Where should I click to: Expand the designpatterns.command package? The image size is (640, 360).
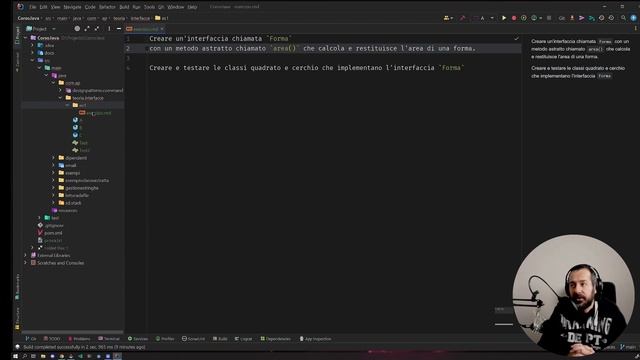[x=60, y=90]
